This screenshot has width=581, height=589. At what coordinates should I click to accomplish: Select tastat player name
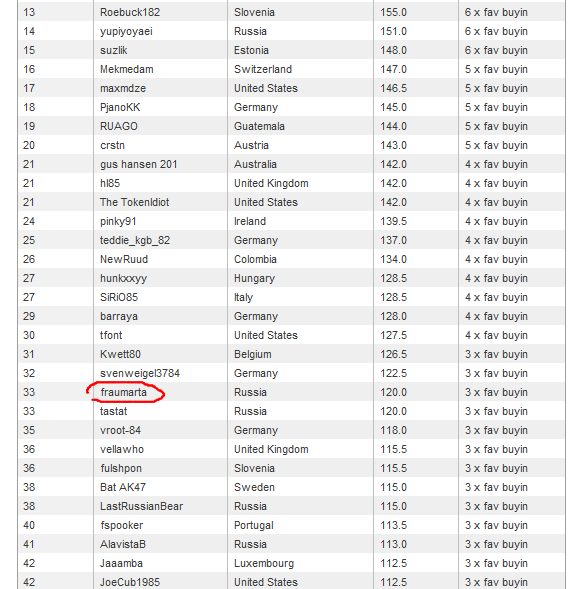pyautogui.click(x=113, y=411)
